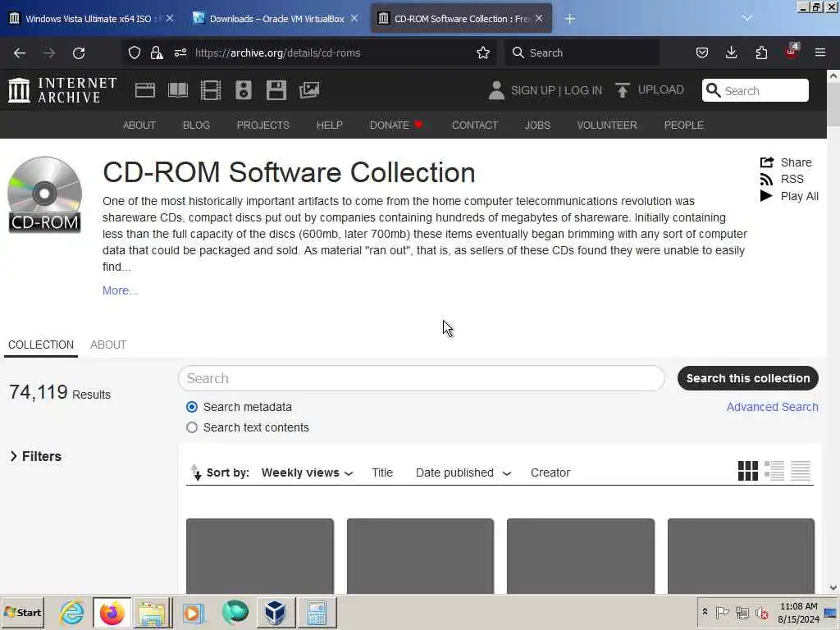Click the red extension badge icon

pyautogui.click(x=792, y=52)
